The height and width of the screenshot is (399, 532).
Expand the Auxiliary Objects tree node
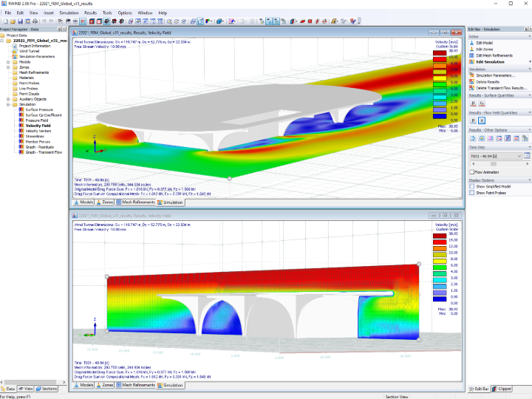click(x=8, y=99)
